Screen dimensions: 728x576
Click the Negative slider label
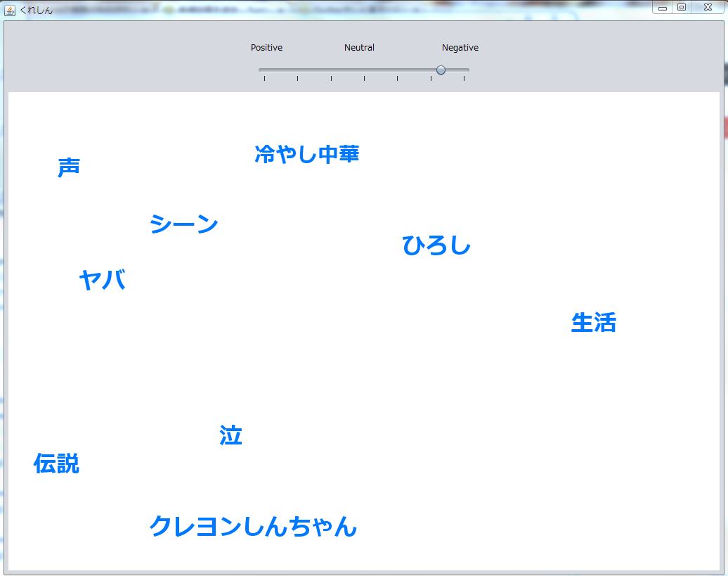tap(460, 48)
